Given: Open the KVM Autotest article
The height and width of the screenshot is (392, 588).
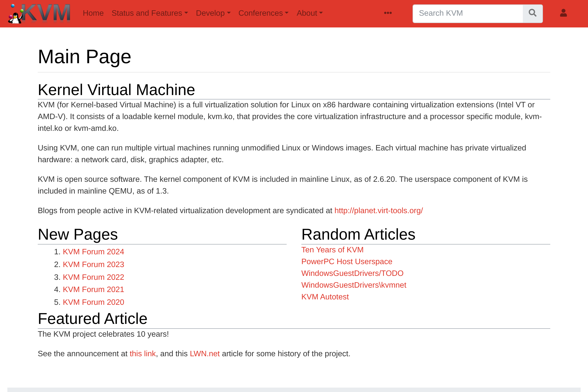Looking at the screenshot, I should (325, 297).
